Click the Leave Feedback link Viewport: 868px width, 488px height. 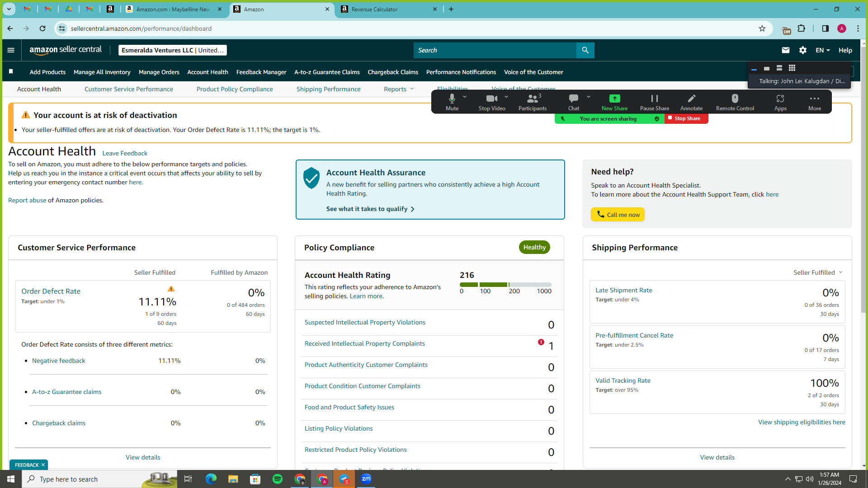[x=125, y=153]
